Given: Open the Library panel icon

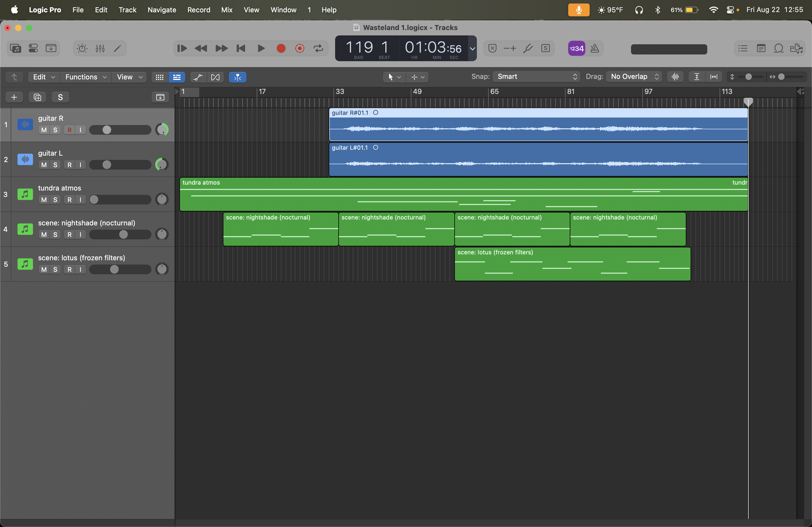Looking at the screenshot, I should 15,48.
